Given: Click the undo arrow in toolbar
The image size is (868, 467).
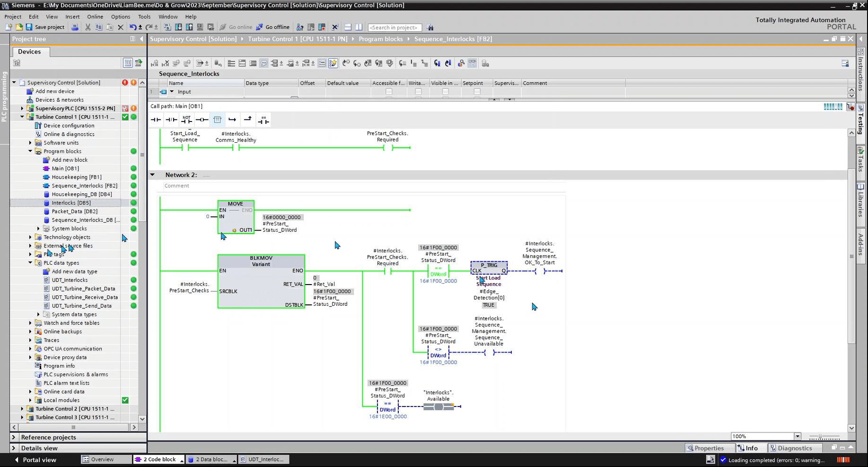Looking at the screenshot, I should coord(133,27).
